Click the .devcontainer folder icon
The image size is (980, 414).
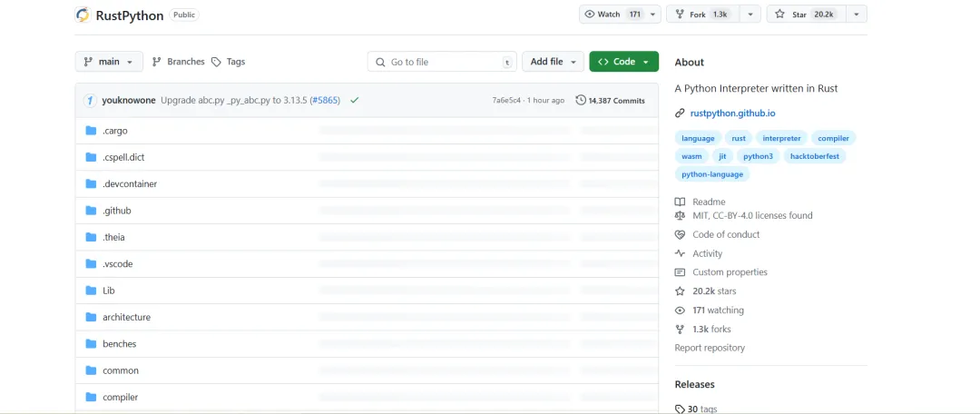point(91,184)
